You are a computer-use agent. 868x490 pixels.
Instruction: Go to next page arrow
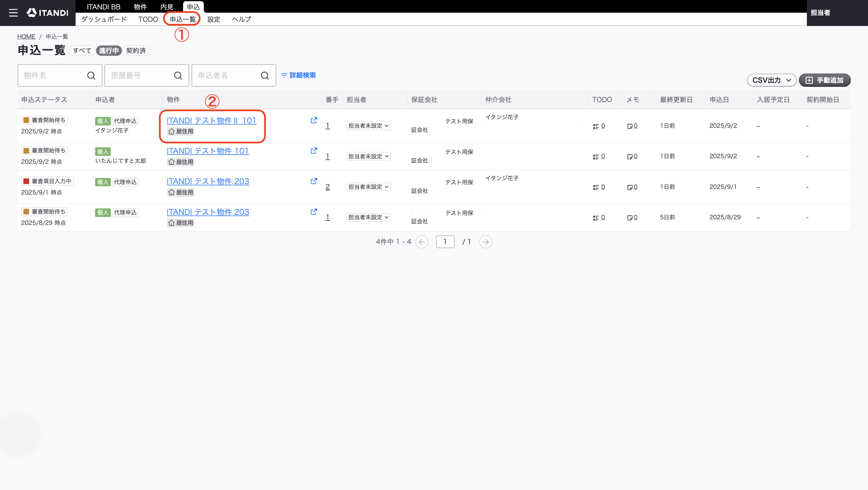(485, 242)
